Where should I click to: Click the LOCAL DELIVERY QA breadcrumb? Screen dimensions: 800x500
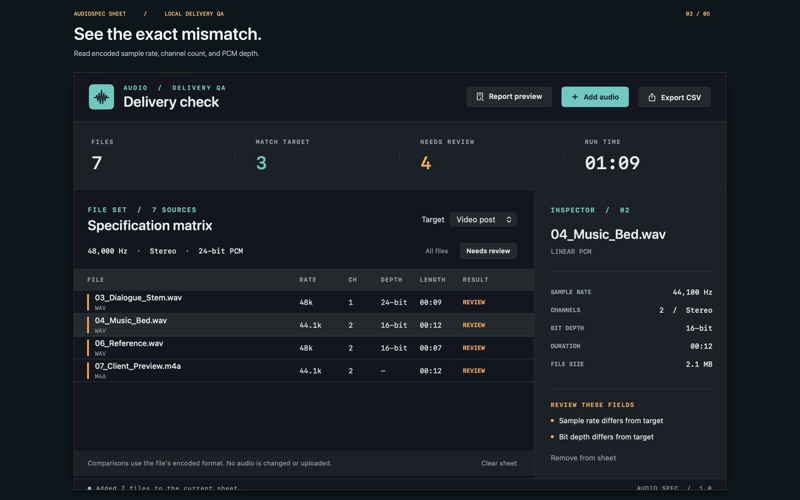pyautogui.click(x=194, y=14)
